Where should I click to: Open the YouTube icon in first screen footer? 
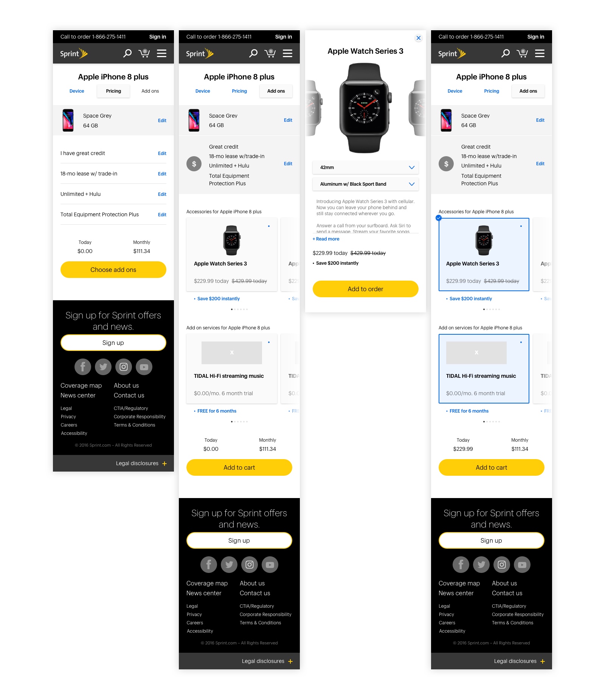click(144, 367)
